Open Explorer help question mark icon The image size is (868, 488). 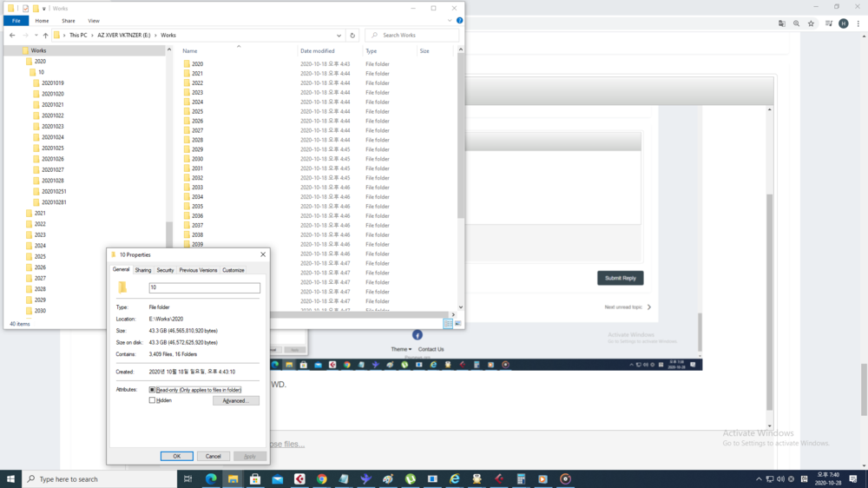(459, 20)
